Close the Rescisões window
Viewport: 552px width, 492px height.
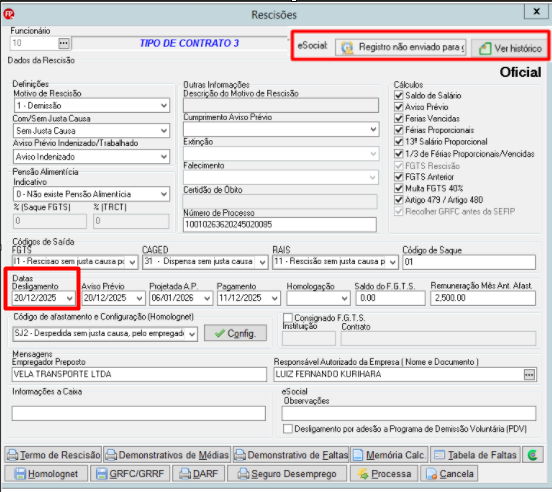click(536, 12)
